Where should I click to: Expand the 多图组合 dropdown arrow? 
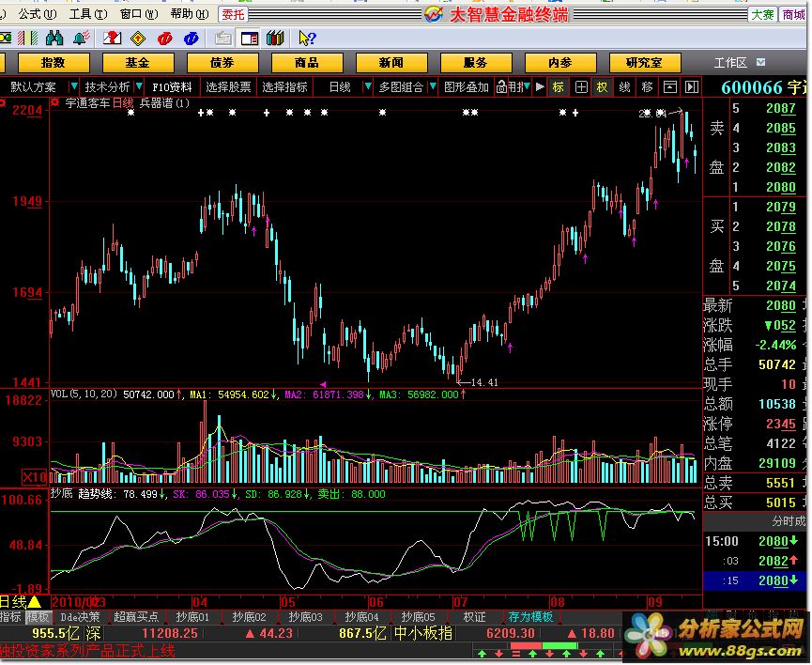click(433, 86)
